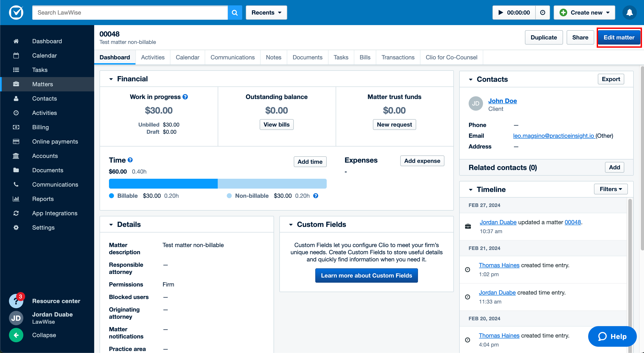Add a related contact
The width and height of the screenshot is (644, 353).
tap(614, 167)
